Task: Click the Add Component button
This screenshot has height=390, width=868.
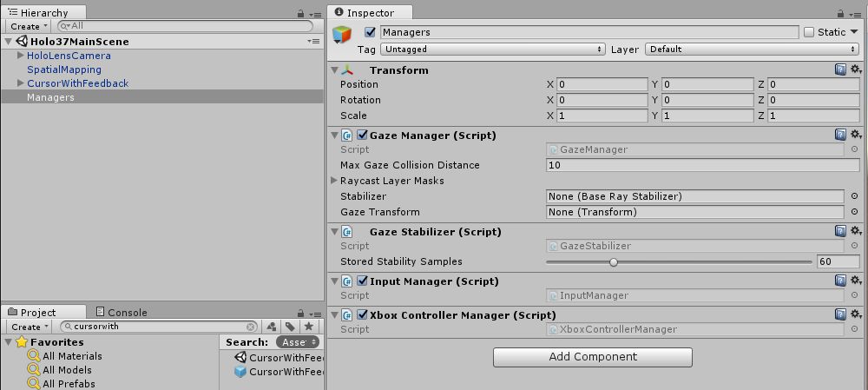Action: [x=592, y=357]
